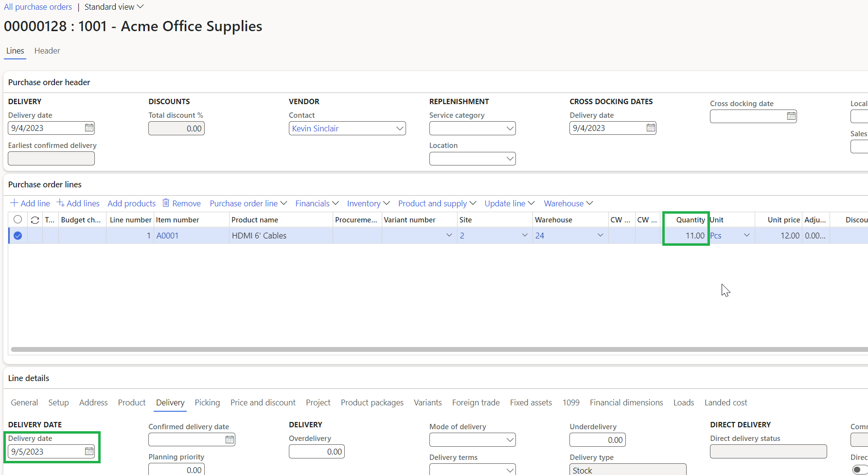Open item number A0001 link
The image size is (868, 475).
pyautogui.click(x=167, y=235)
